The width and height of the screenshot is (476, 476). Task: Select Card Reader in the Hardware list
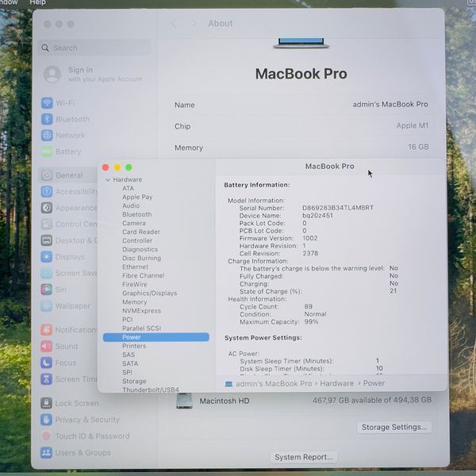coord(141,232)
